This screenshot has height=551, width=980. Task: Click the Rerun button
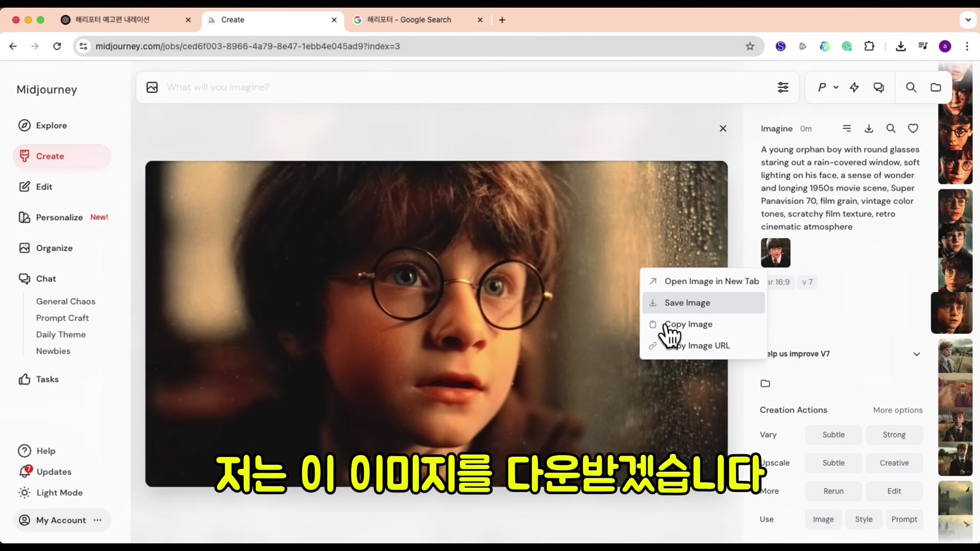(x=833, y=491)
